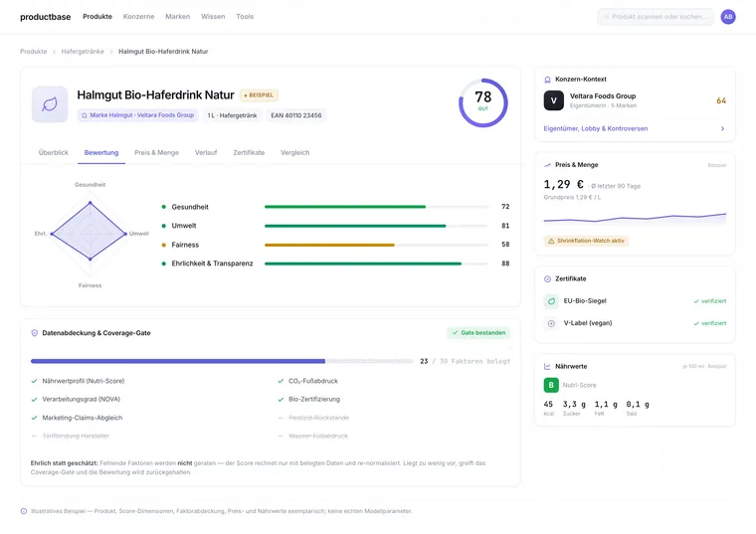756x534 pixels.
Task: Click the Gesundheit green dot
Action: 164,207
